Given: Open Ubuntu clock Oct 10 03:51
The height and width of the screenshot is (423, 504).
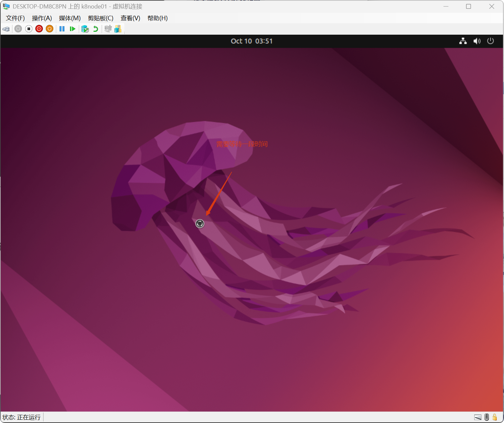Looking at the screenshot, I should pyautogui.click(x=252, y=41).
